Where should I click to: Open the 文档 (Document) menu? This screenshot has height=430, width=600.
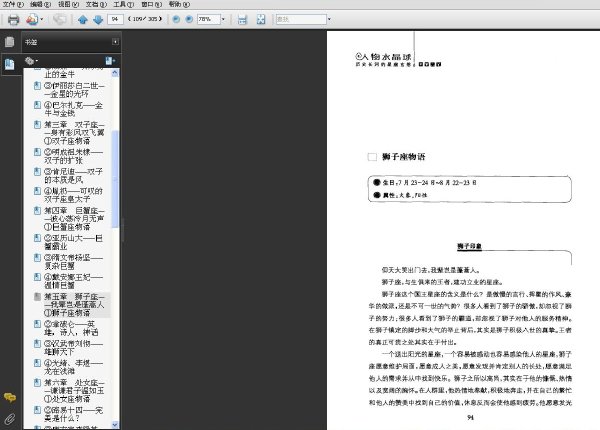[96, 4]
